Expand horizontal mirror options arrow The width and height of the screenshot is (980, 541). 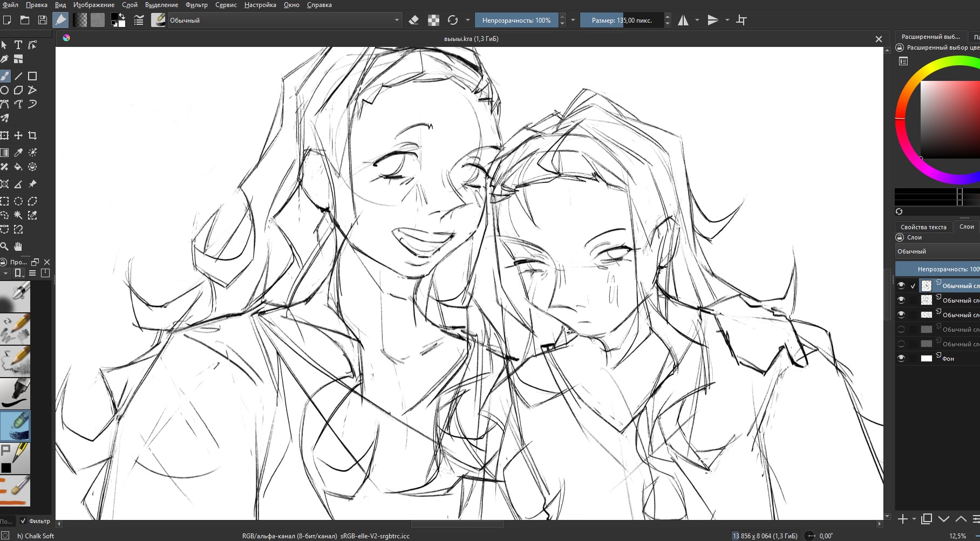click(697, 20)
